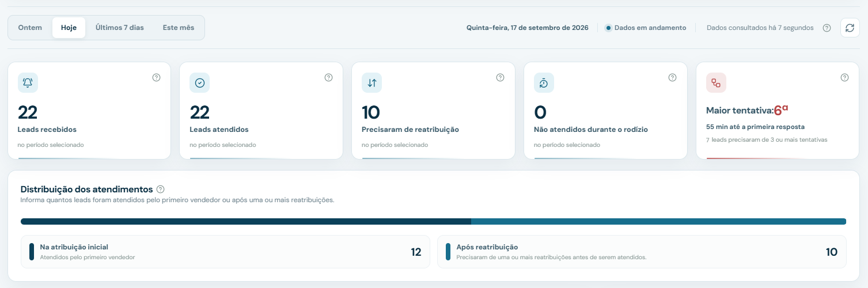
Task: Click the 'Na atribuição inicial' title
Action: pyautogui.click(x=74, y=247)
